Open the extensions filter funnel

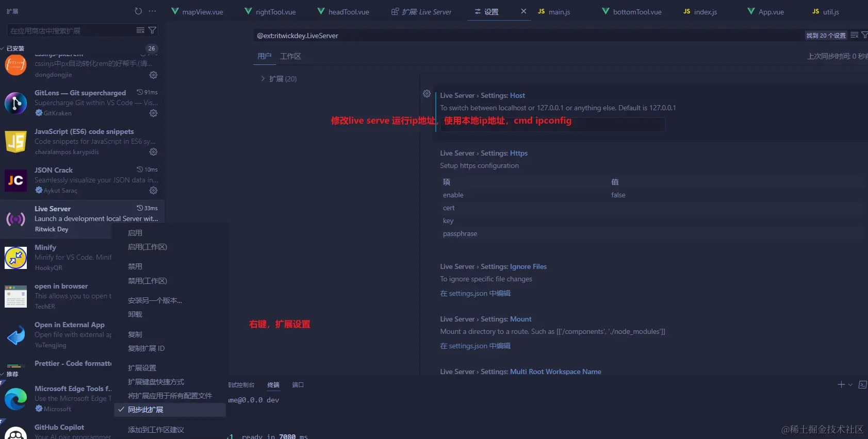click(x=152, y=30)
